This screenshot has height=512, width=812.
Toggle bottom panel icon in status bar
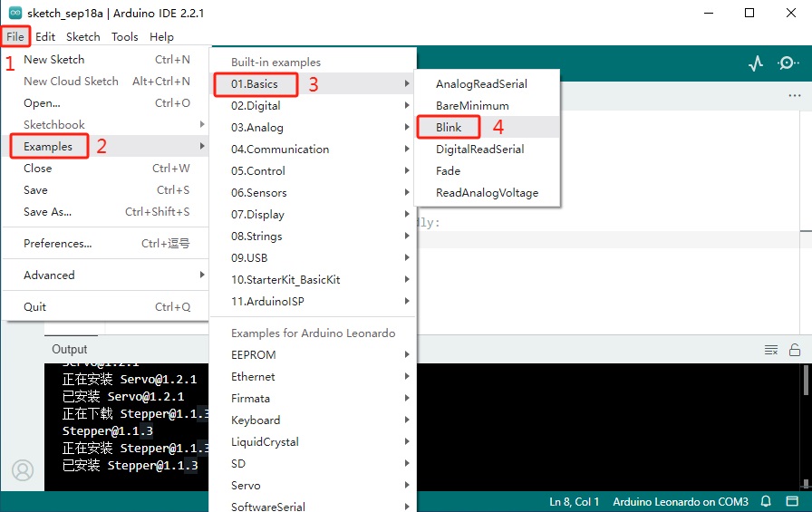(792, 501)
